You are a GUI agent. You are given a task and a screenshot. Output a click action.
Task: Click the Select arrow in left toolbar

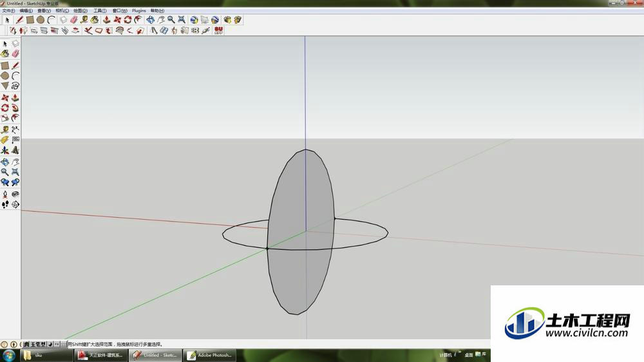point(5,44)
